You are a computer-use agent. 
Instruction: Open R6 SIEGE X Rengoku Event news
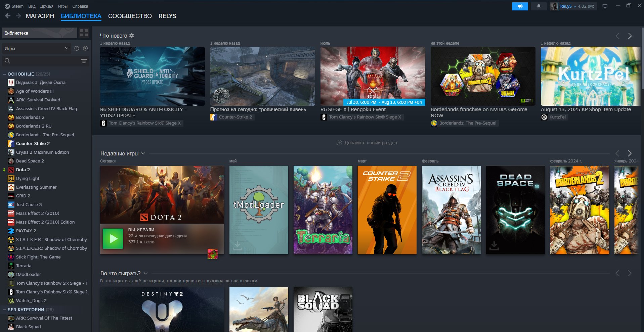point(373,76)
